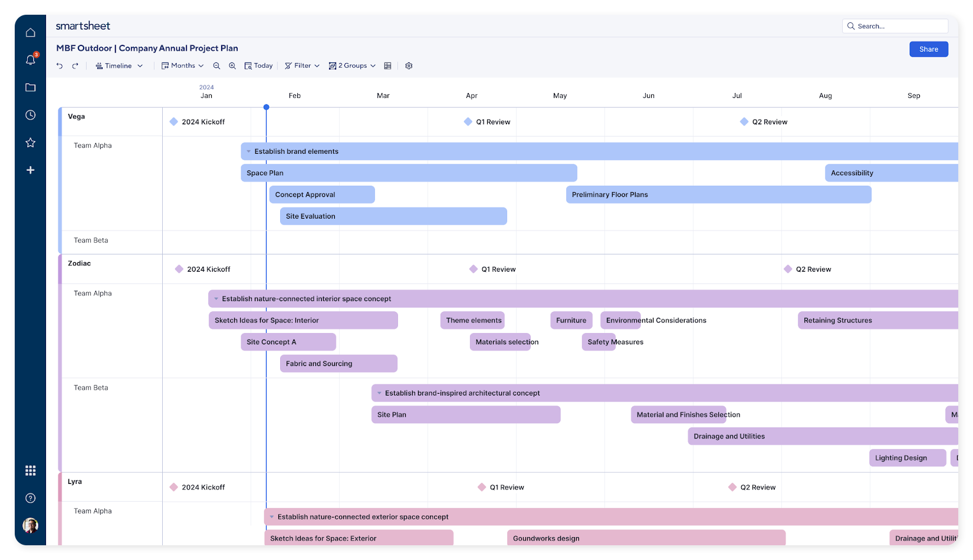
Task: Select the Zoom out icon
Action: 216,65
